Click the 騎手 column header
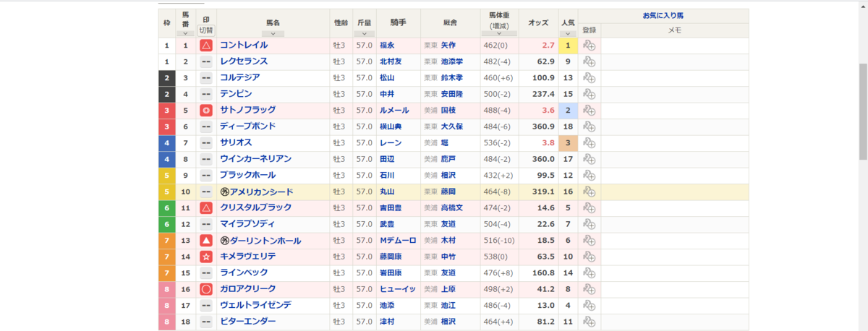868x331 pixels. click(x=398, y=22)
